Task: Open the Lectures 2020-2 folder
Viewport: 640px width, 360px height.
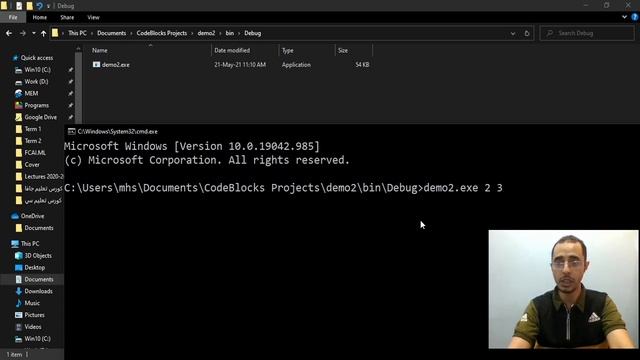Action: (44, 177)
